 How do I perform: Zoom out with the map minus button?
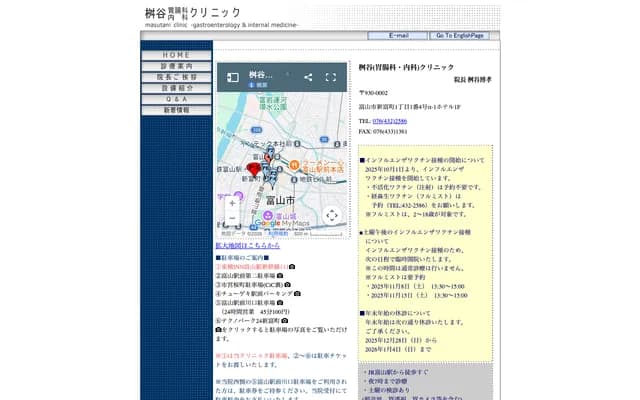point(232,218)
